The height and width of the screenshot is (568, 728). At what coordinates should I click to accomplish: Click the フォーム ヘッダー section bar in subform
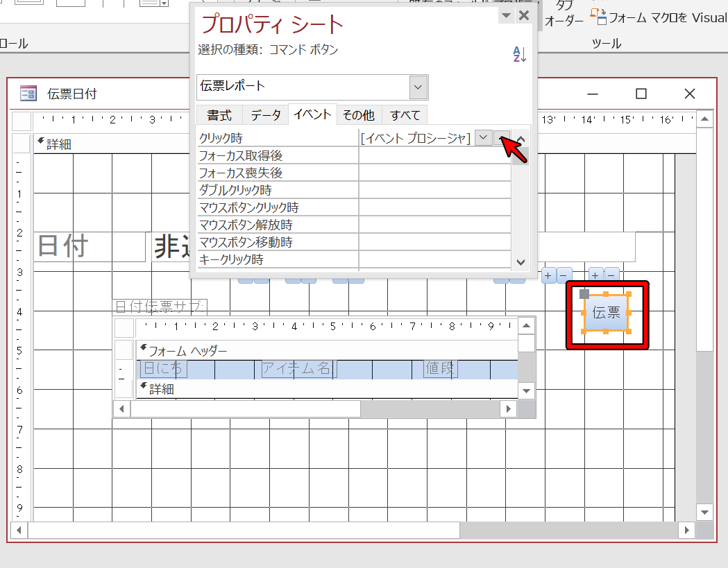(x=327, y=351)
